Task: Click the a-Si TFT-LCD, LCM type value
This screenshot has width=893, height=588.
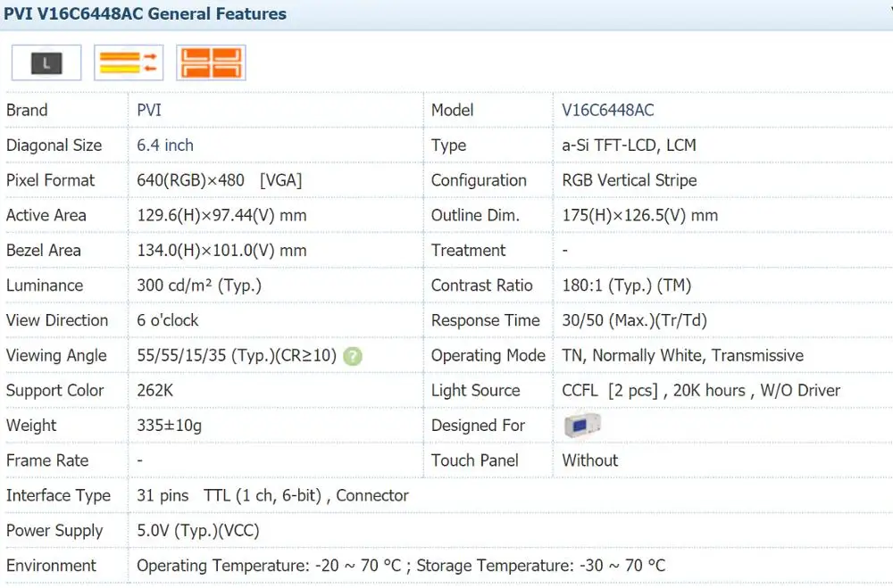Action: [x=629, y=145]
